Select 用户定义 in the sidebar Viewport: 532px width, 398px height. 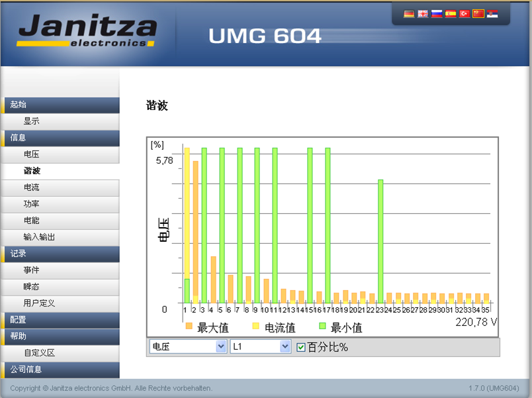(60, 303)
